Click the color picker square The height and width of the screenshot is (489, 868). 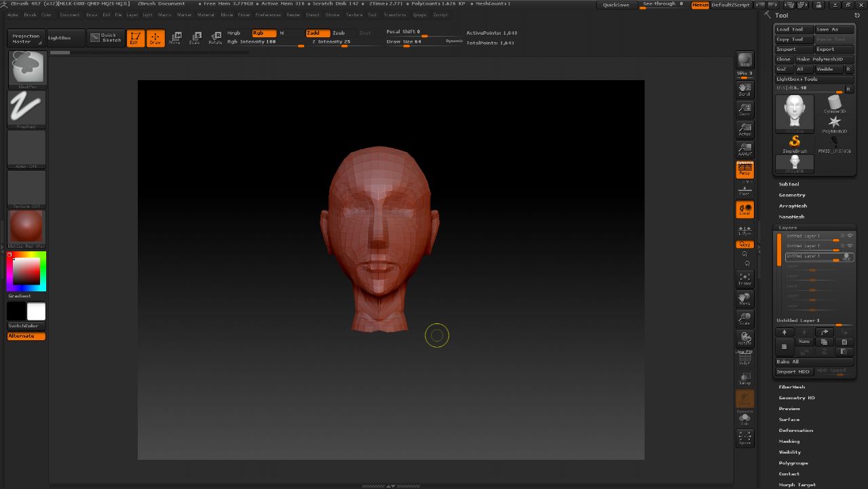click(26, 271)
